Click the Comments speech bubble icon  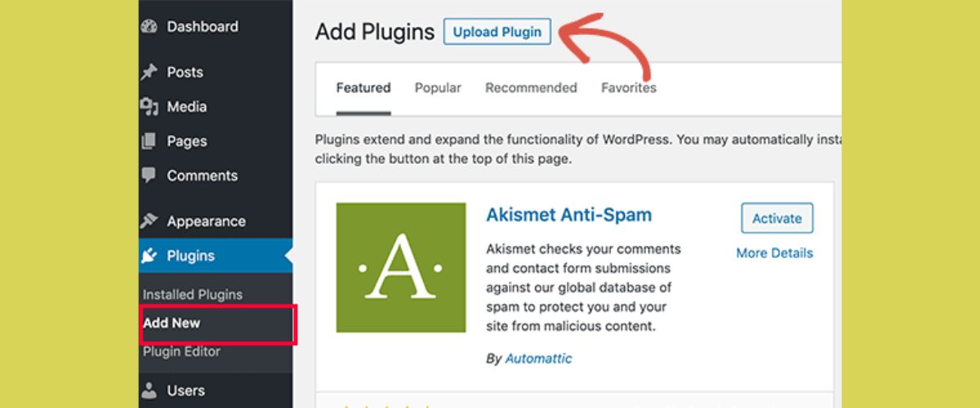[x=149, y=175]
